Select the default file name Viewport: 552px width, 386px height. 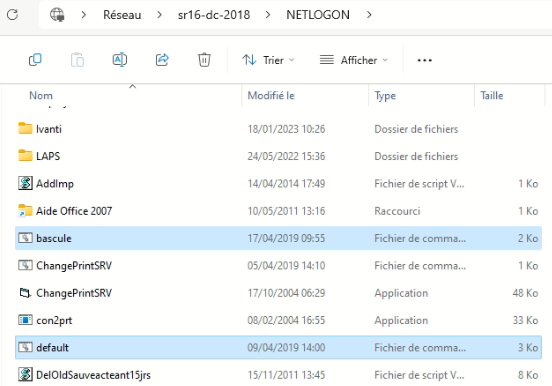[52, 347]
